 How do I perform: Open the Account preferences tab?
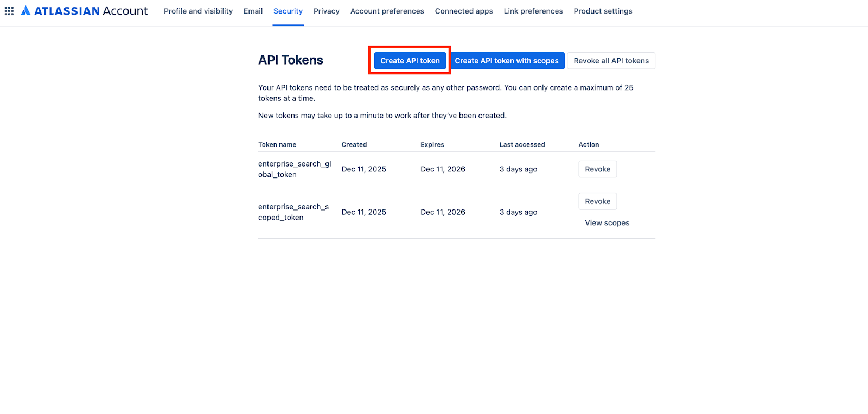coord(387,11)
